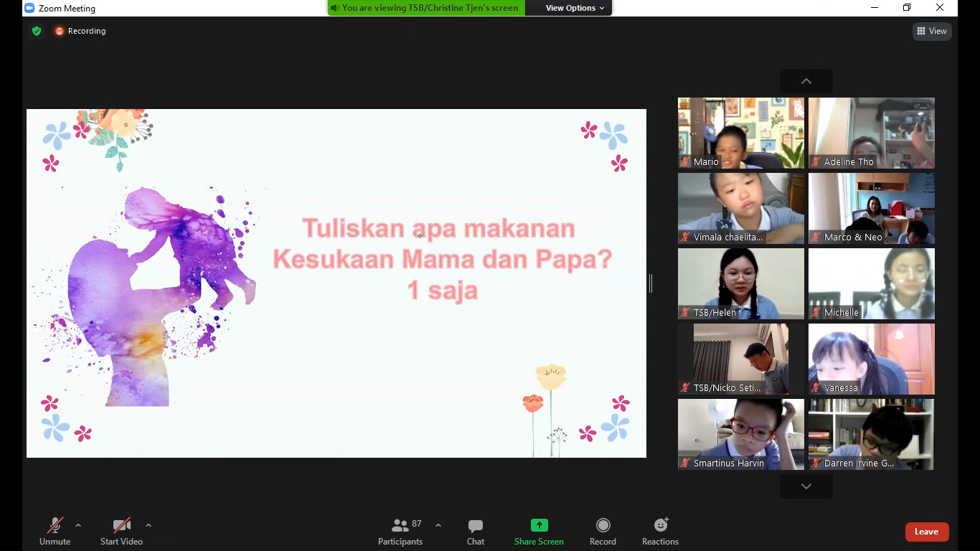Select Darren Irvine's video thumbnail
Screen dimensions: 980x551
872,434
